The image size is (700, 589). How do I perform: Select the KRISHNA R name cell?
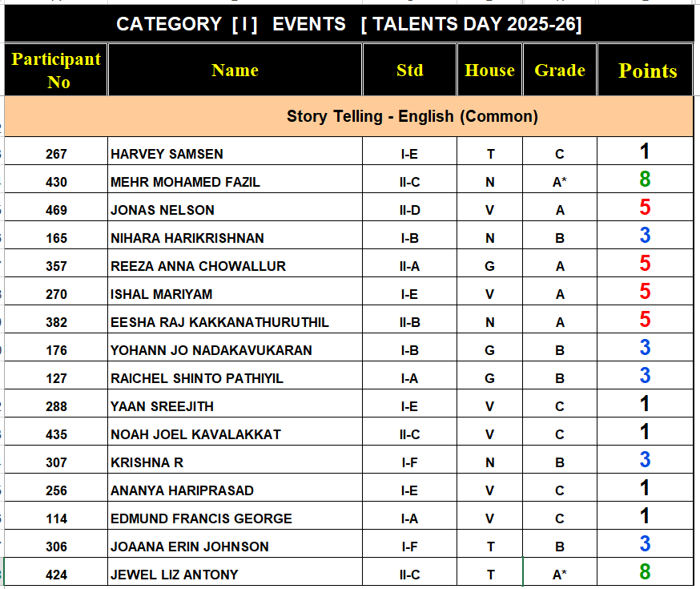(235, 460)
